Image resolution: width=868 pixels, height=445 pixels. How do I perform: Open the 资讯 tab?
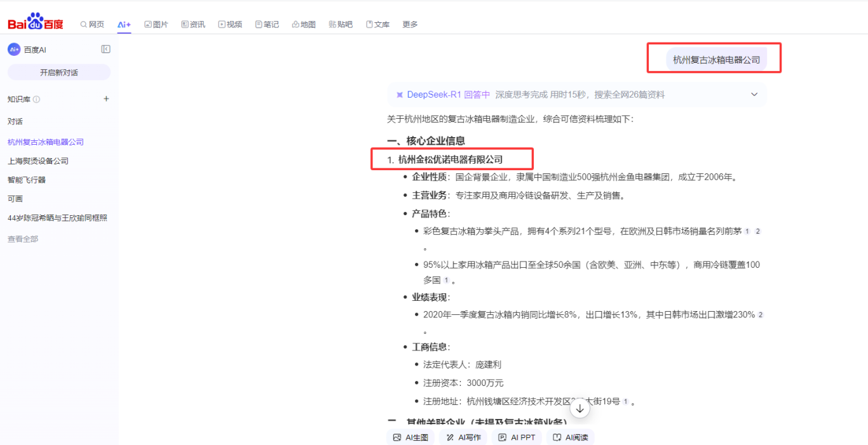(193, 24)
